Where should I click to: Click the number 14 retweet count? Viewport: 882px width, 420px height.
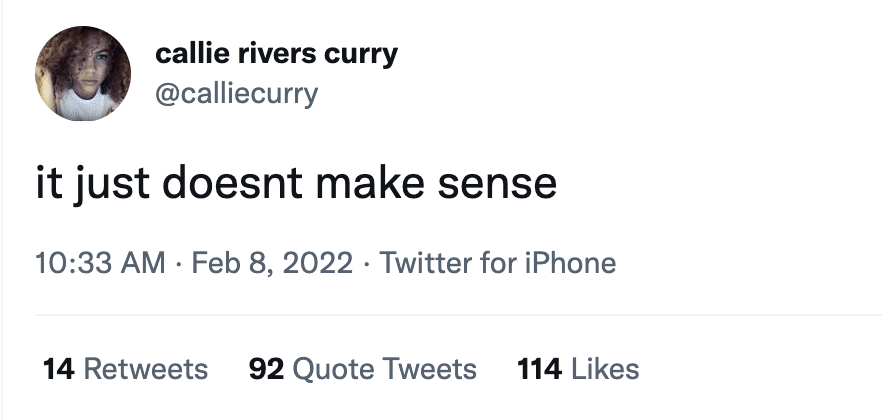[58, 369]
